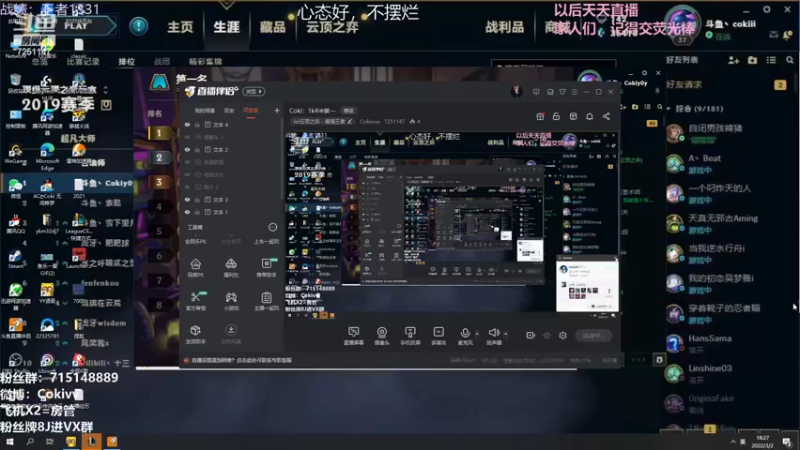Add a 摄像头 camera source
Image resolution: width=800 pixels, height=450 pixels.
[x=382, y=336]
